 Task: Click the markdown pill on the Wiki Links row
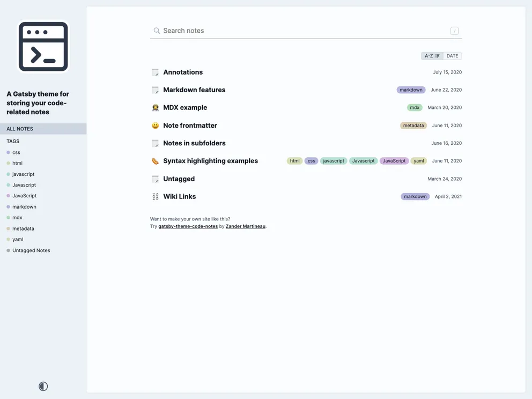coord(415,196)
